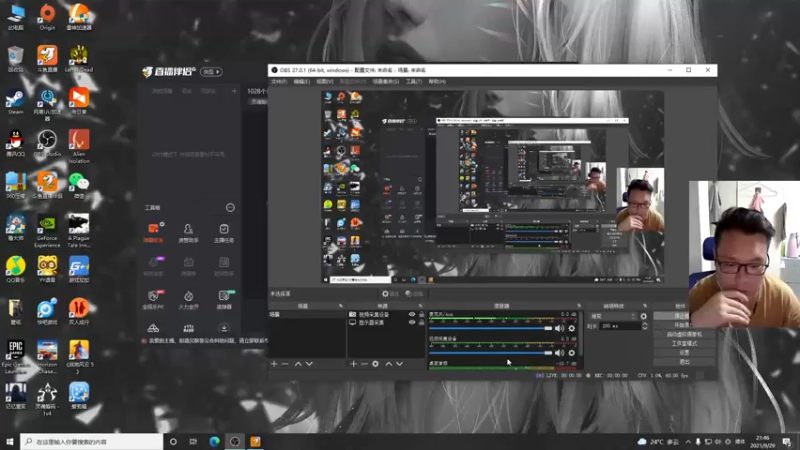This screenshot has height=450, width=800.
Task: Open the transition type combo box
Action: [613, 316]
